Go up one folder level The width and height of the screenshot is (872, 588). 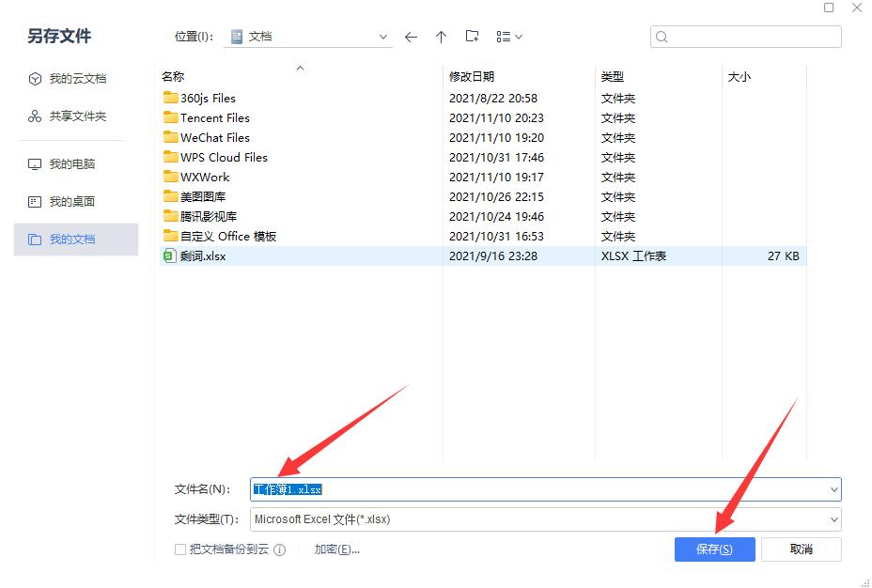[441, 37]
